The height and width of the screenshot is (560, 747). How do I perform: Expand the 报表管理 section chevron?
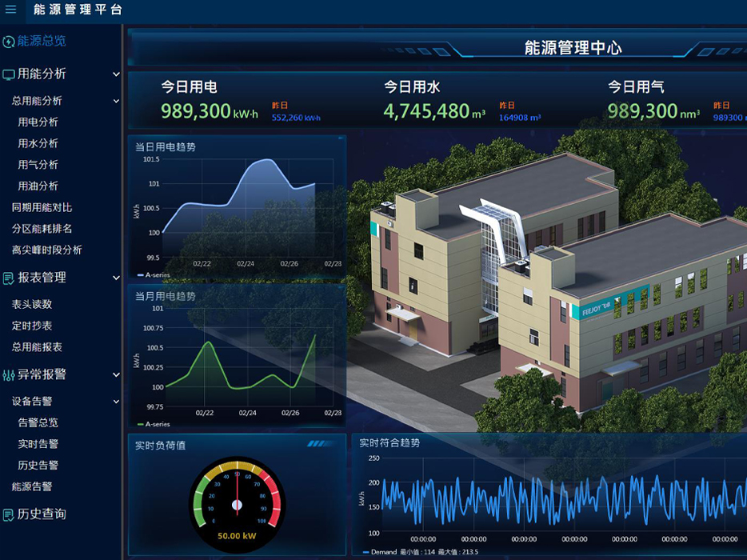tap(116, 278)
